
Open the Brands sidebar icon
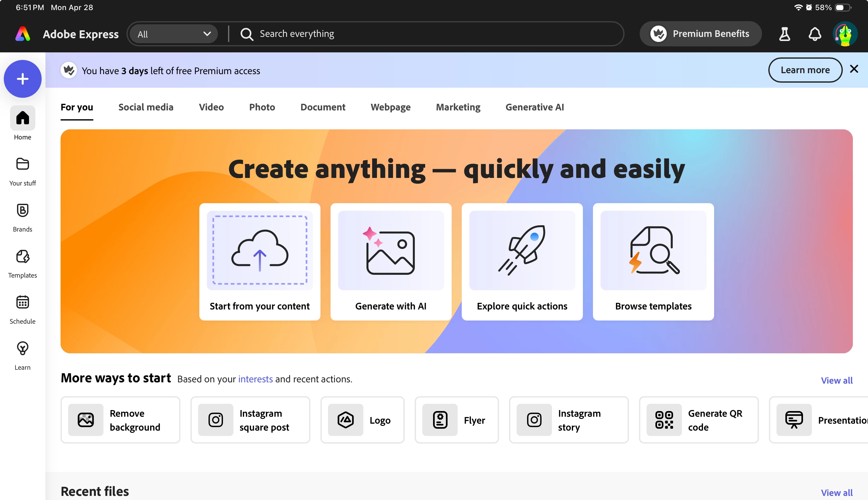(22, 210)
